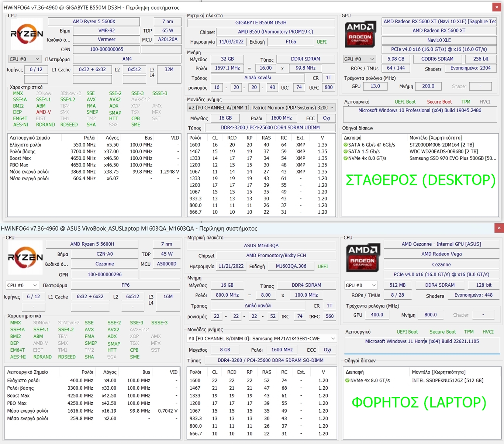
Task: Expand the Samsung M471A1K43EB1-CWE module dropdown
Action: 261,338
